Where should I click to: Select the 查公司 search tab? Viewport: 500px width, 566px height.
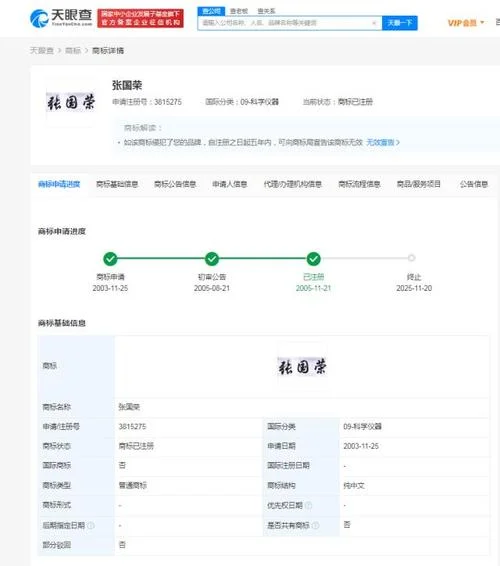211,11
